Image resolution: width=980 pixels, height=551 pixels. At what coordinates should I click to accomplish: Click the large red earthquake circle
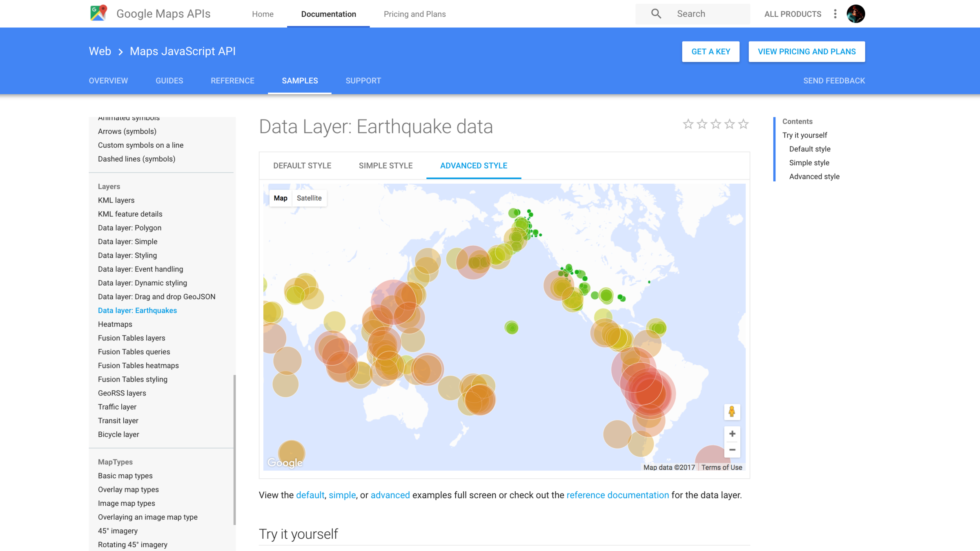coord(647,392)
